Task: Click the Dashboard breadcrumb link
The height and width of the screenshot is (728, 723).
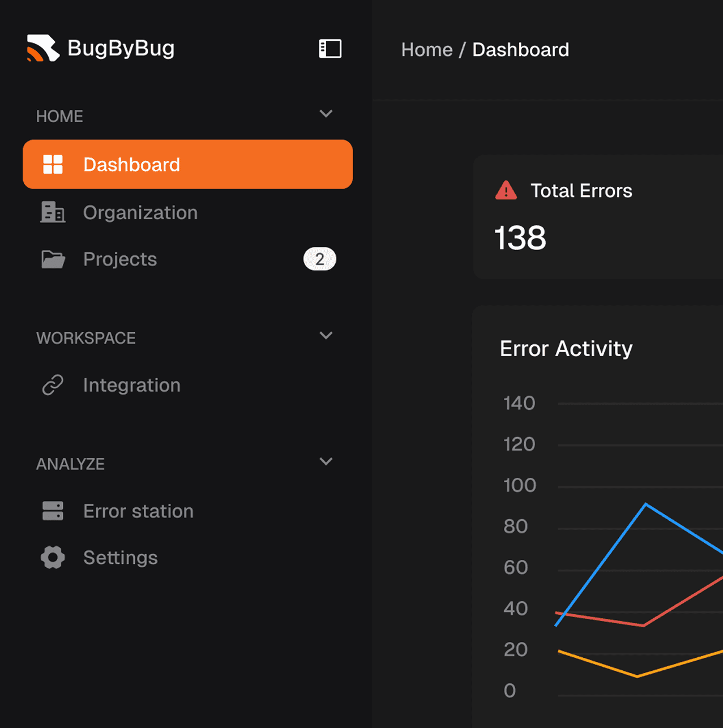Action: (520, 50)
